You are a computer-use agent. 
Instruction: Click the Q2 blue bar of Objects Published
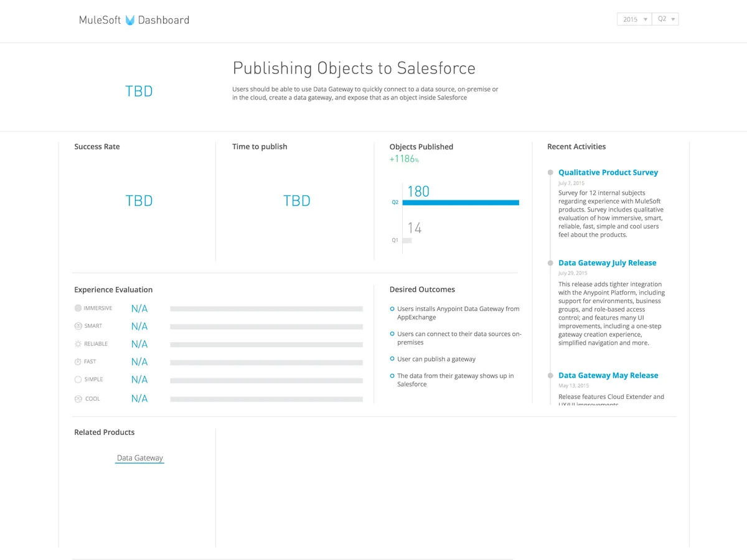pos(461,202)
